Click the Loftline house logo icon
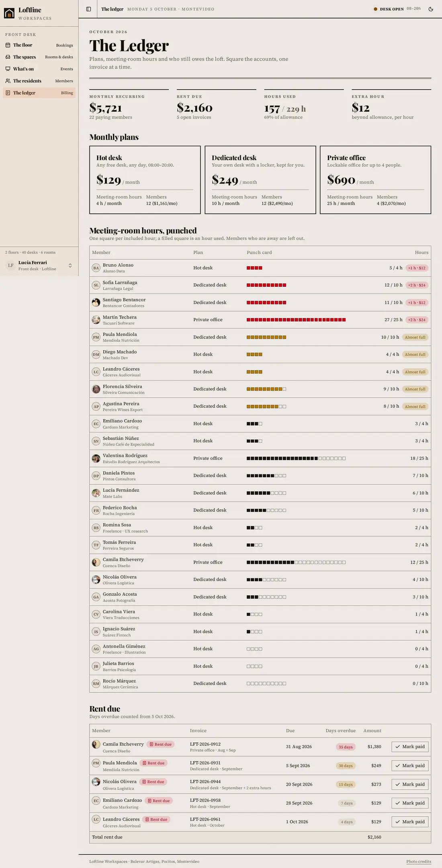Screen dimensions: 442x868 pyautogui.click(x=9, y=13)
